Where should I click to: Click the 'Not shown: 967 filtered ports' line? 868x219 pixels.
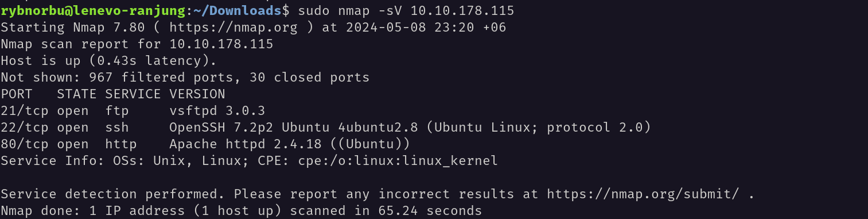point(185,77)
